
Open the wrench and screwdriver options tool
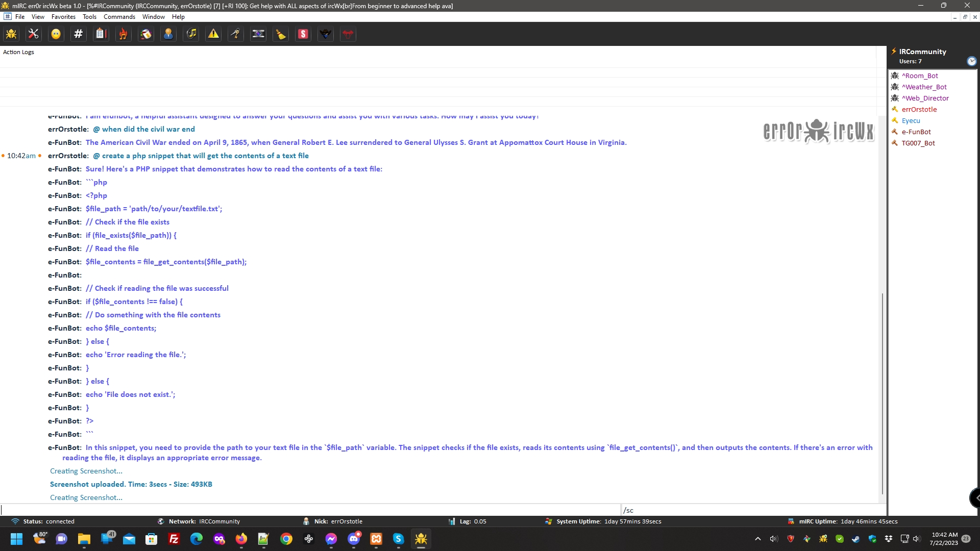click(x=34, y=34)
